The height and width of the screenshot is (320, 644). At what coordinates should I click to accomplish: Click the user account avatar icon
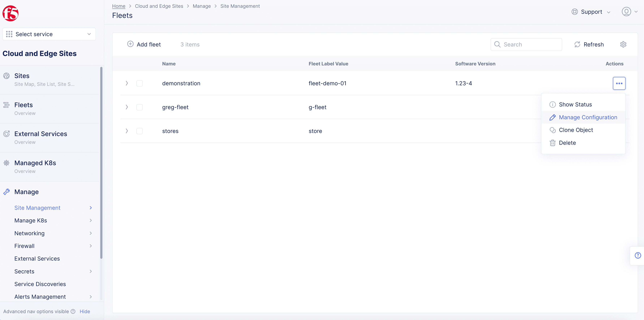[x=626, y=12]
